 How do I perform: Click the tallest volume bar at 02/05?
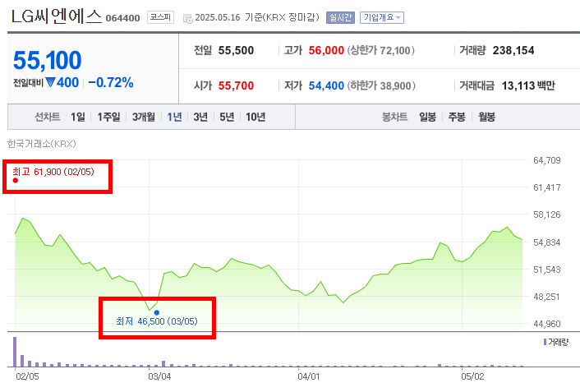coord(15,352)
